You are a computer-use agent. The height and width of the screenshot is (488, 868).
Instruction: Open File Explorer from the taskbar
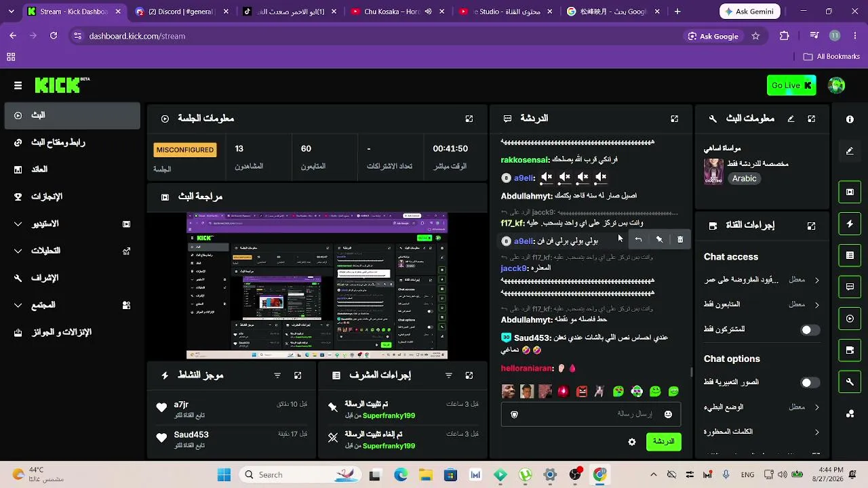pos(425,474)
